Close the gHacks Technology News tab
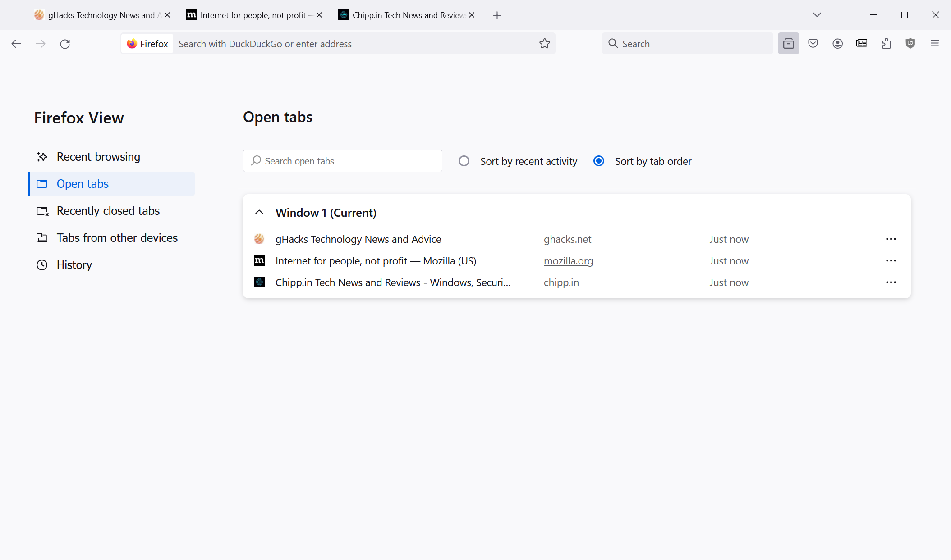This screenshot has height=560, width=951. coord(167,15)
